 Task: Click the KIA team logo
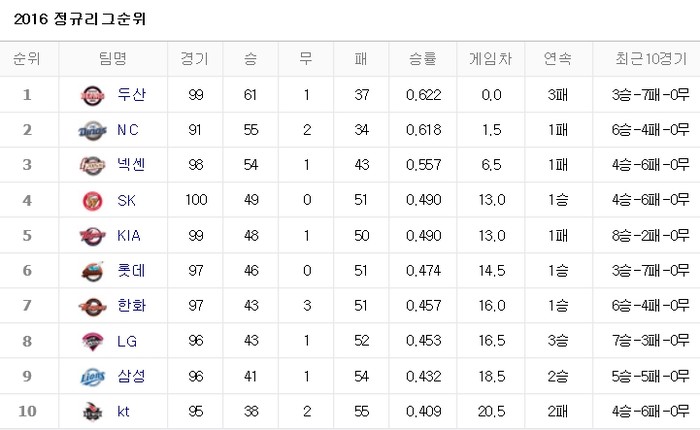[x=92, y=235]
